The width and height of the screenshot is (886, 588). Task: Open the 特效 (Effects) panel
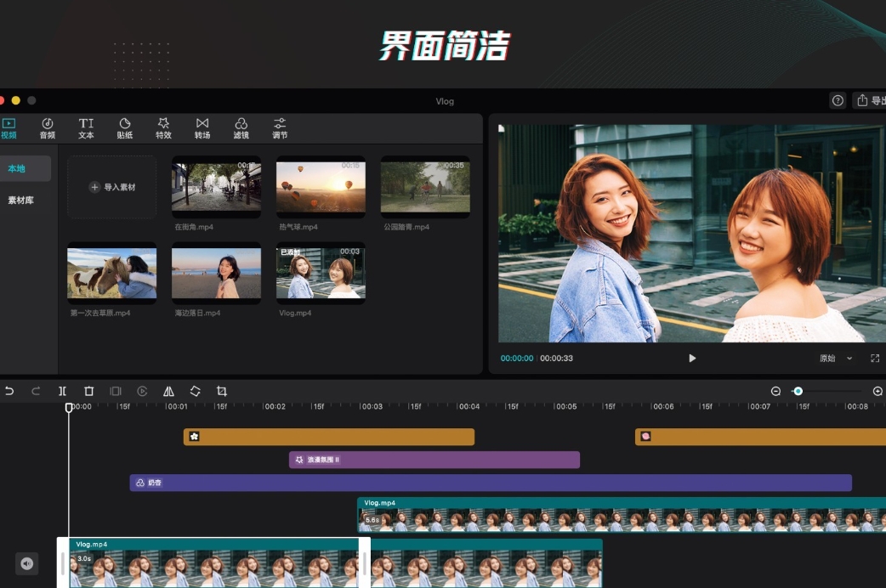pyautogui.click(x=163, y=128)
